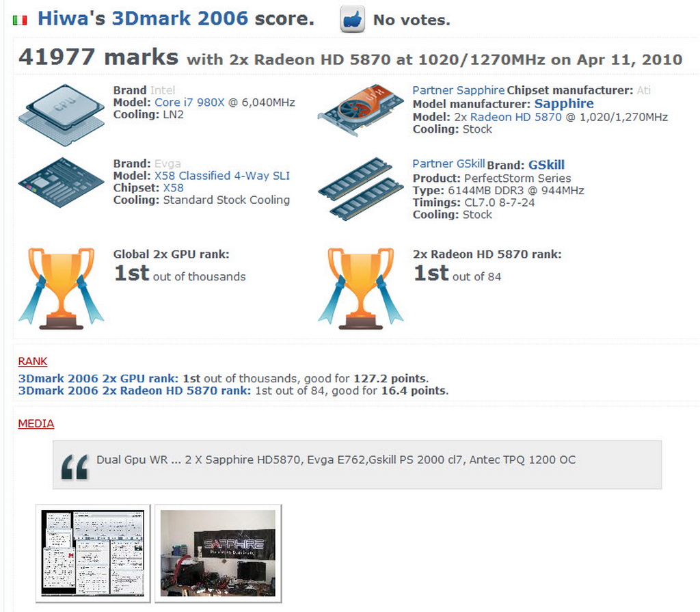Image resolution: width=700 pixels, height=612 pixels.
Task: Click the 16.4 points text
Action: [414, 390]
